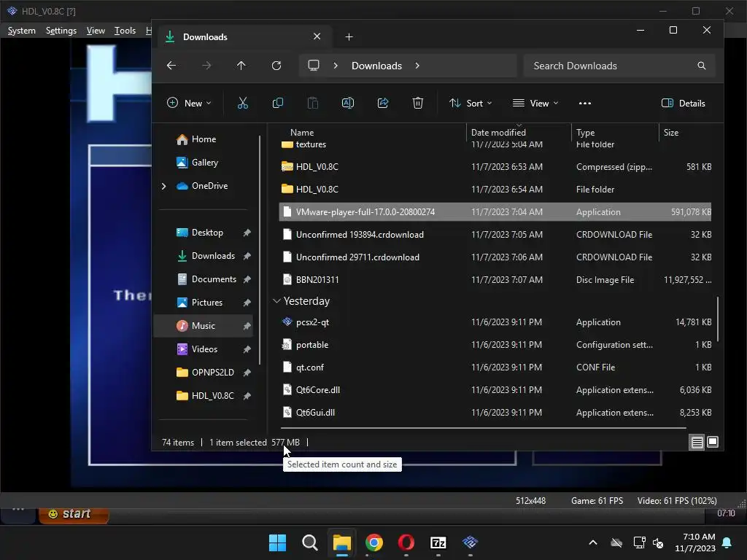Click the Delete trash can icon

pos(418,103)
